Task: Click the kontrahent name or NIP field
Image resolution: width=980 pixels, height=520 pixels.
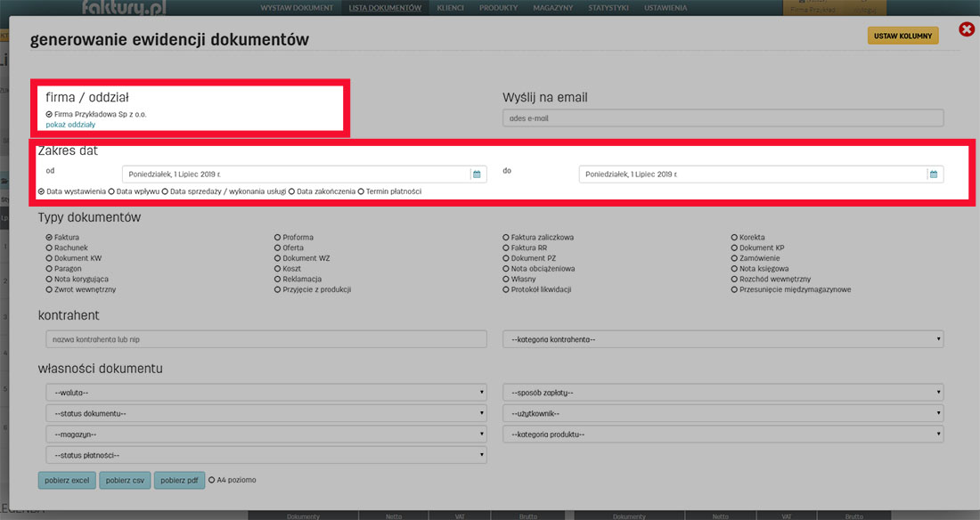Action: click(265, 339)
